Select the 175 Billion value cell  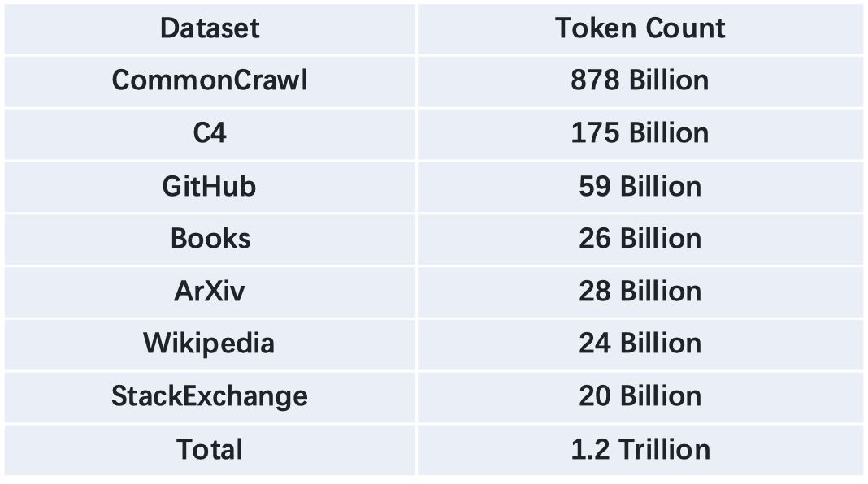tap(640, 135)
